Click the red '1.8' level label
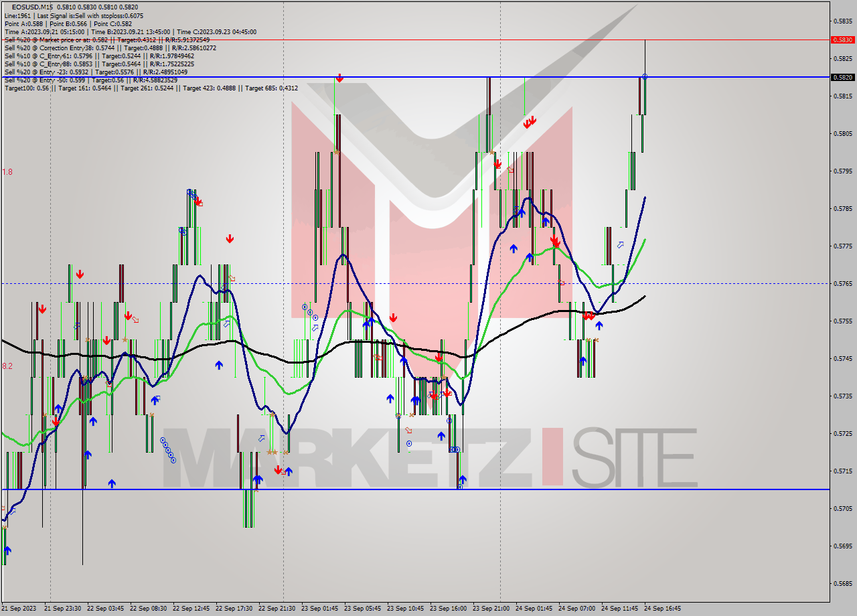Viewport: 857px width, 616px height. (7, 172)
